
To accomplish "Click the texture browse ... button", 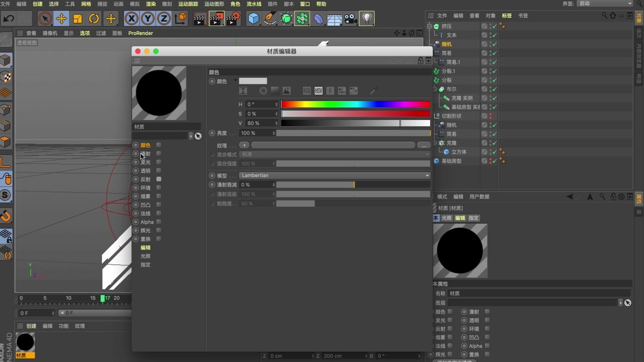I will tap(424, 145).
